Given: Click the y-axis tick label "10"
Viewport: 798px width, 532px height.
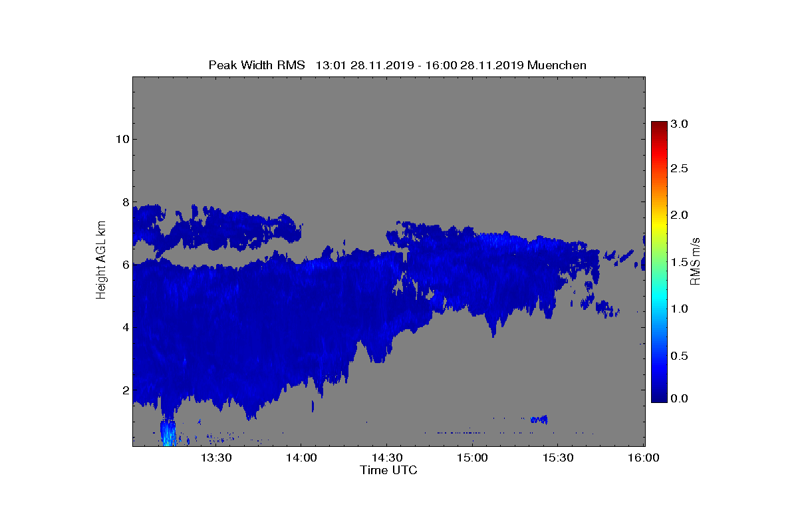Looking at the screenshot, I should 121,139.
